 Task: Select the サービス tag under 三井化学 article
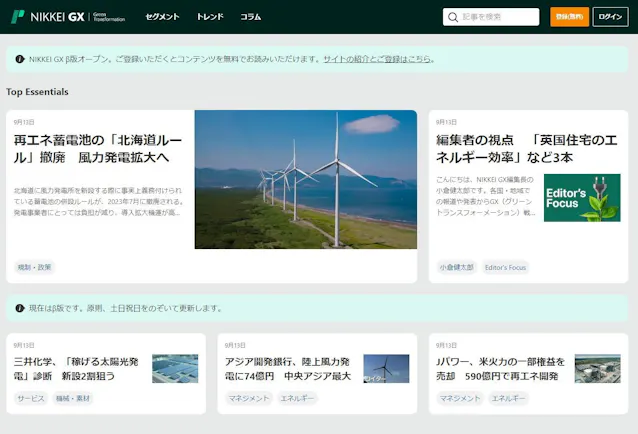[x=31, y=398]
